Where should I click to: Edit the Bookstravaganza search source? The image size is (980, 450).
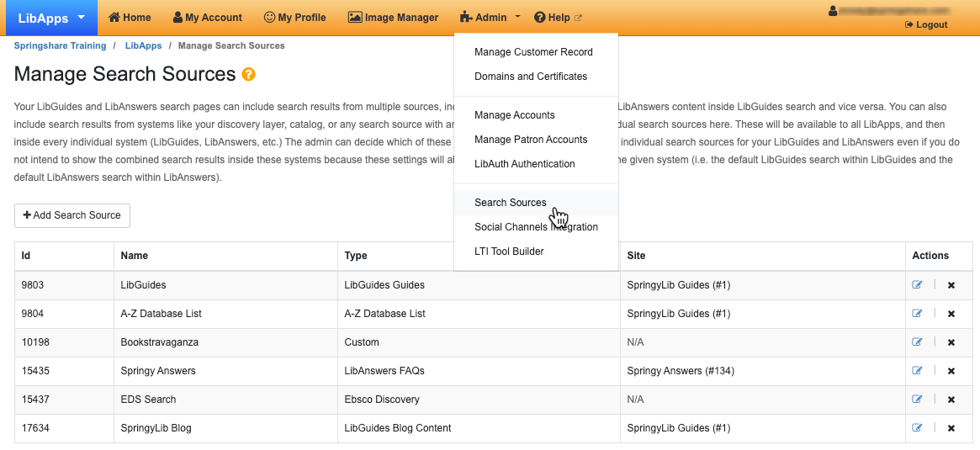pyautogui.click(x=917, y=341)
